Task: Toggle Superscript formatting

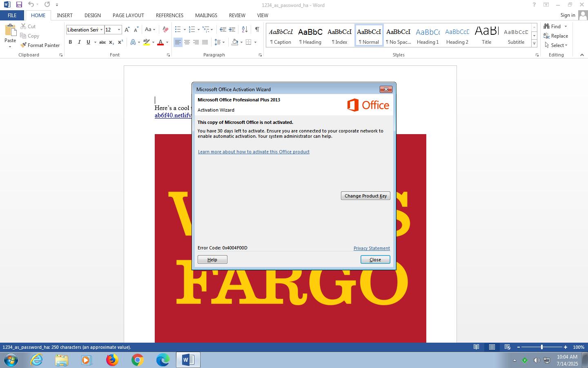Action: [120, 42]
